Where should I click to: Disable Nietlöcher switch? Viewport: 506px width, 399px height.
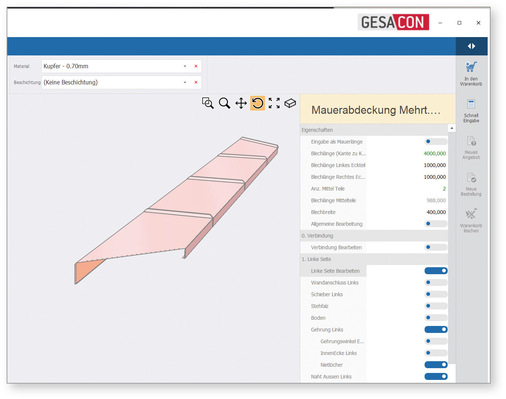point(436,365)
